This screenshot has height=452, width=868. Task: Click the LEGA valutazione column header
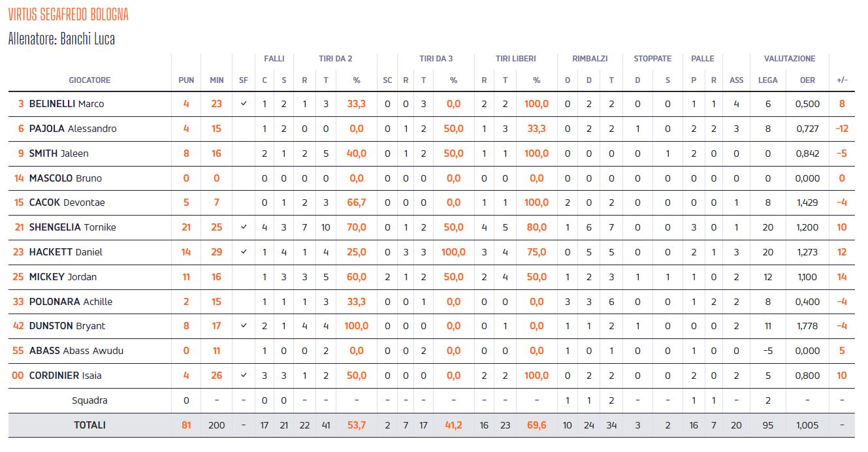coord(768,80)
